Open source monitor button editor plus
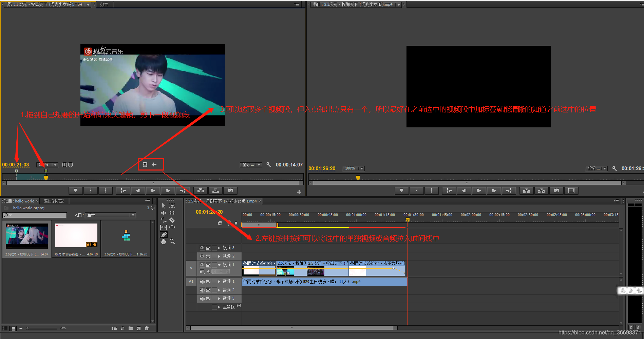 pos(299,192)
